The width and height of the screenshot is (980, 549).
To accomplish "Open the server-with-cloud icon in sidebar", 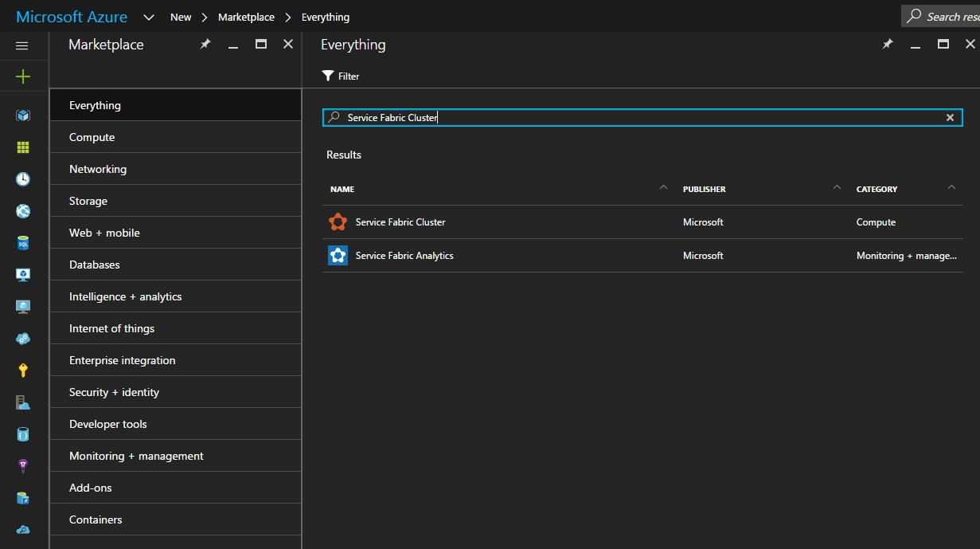I will tap(23, 402).
